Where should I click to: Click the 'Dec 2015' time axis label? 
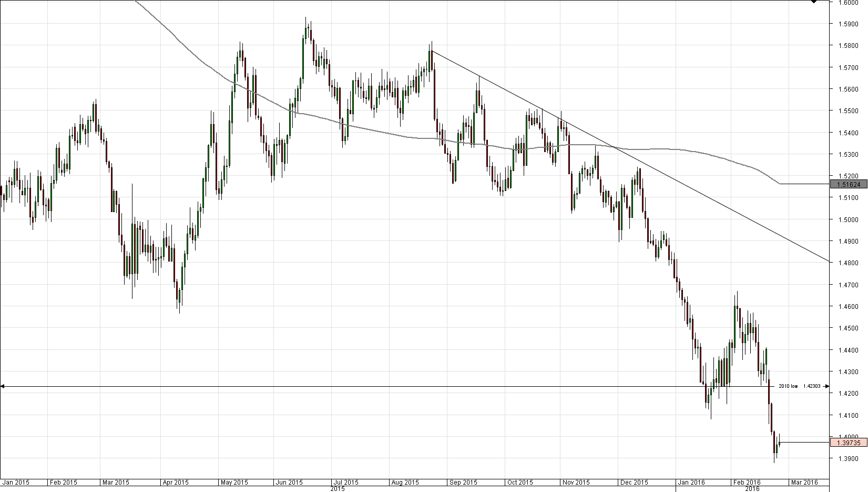[634, 482]
